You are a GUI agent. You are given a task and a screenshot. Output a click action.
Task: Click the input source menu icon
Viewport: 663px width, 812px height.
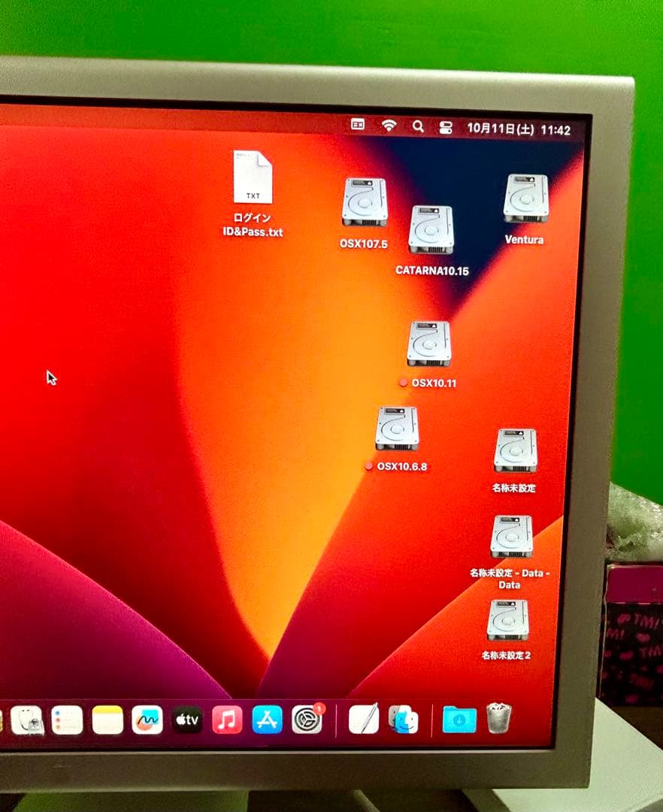point(358,125)
